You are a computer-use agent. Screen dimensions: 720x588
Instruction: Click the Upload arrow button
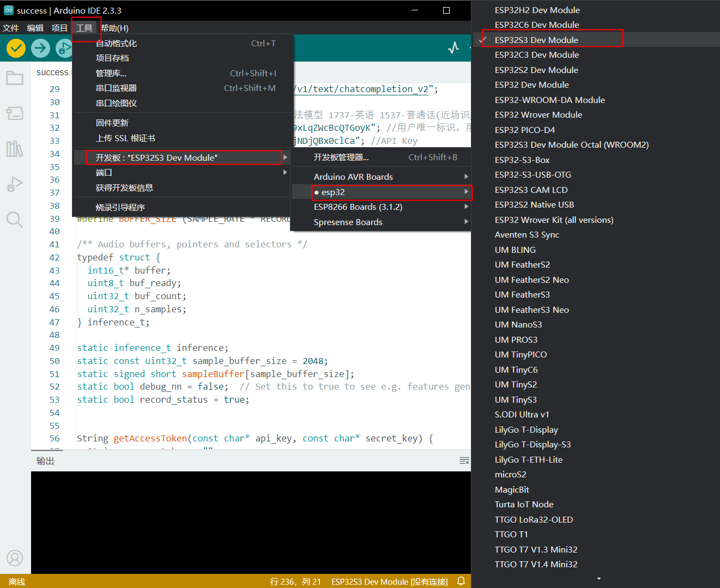(40, 48)
